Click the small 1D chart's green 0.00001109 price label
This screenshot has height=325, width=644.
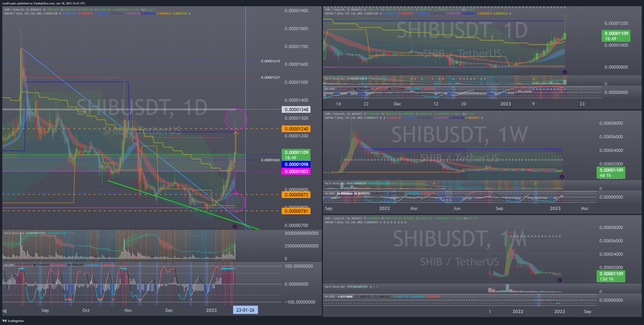coord(616,36)
